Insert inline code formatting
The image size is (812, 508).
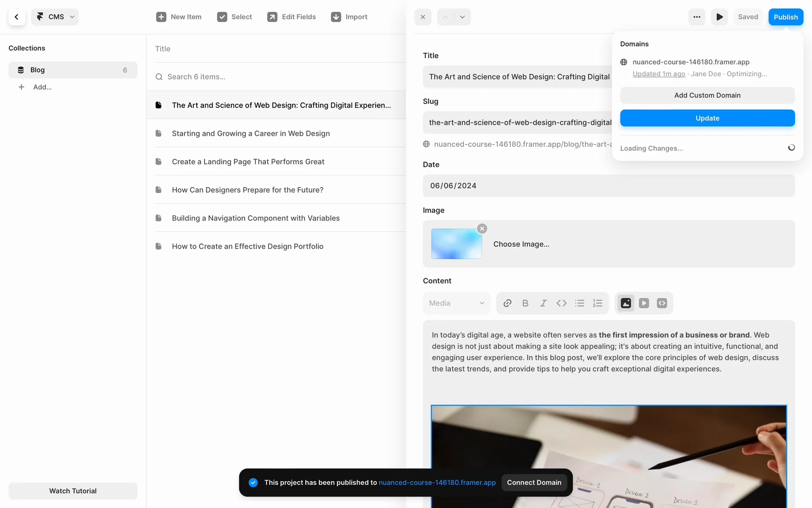pos(562,303)
